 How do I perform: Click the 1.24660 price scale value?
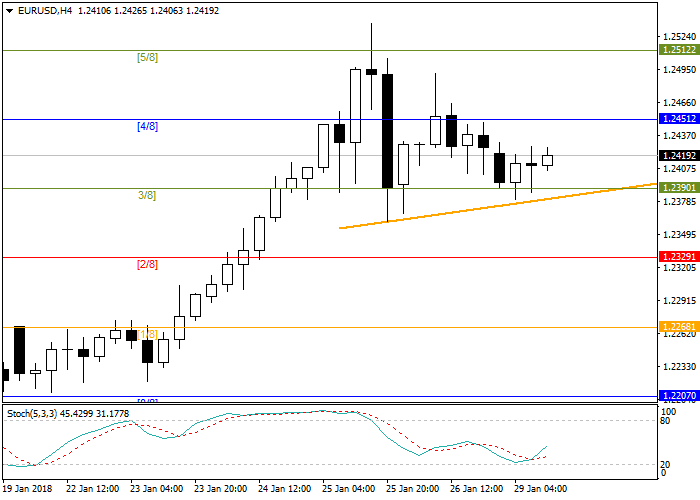coord(679,102)
